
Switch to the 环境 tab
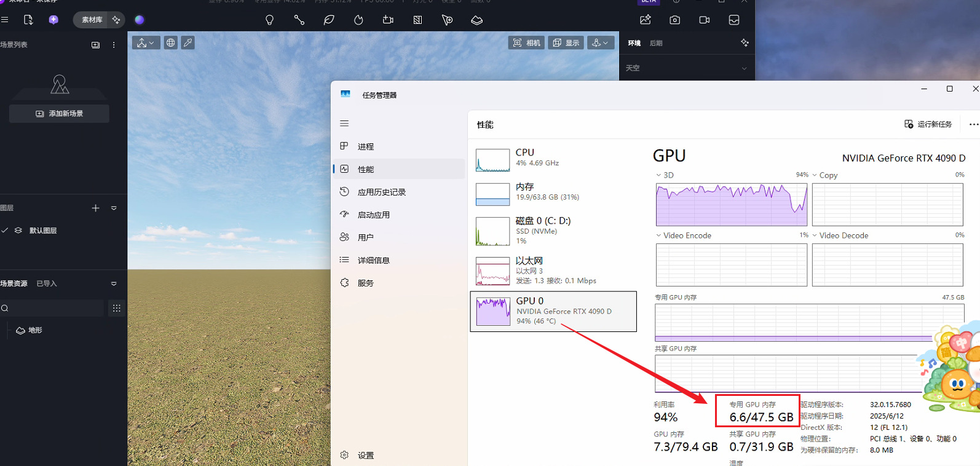(x=634, y=43)
